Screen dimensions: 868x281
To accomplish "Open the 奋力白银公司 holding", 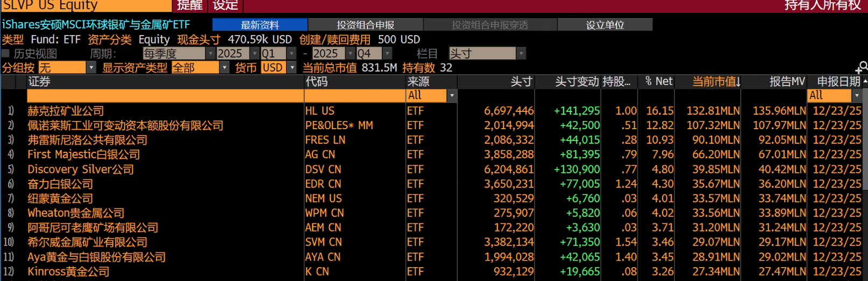I will [x=60, y=184].
